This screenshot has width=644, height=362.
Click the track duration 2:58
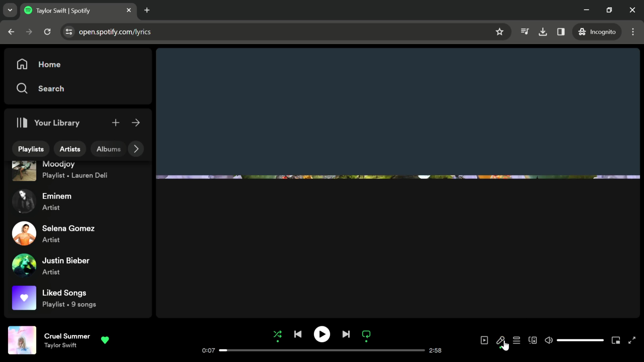point(435,350)
